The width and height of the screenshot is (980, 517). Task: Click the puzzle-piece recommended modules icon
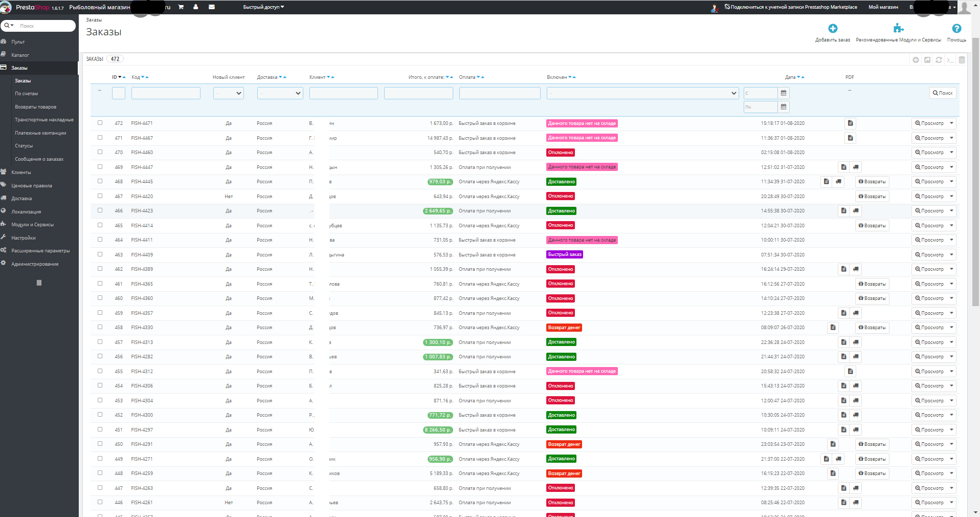point(898,29)
